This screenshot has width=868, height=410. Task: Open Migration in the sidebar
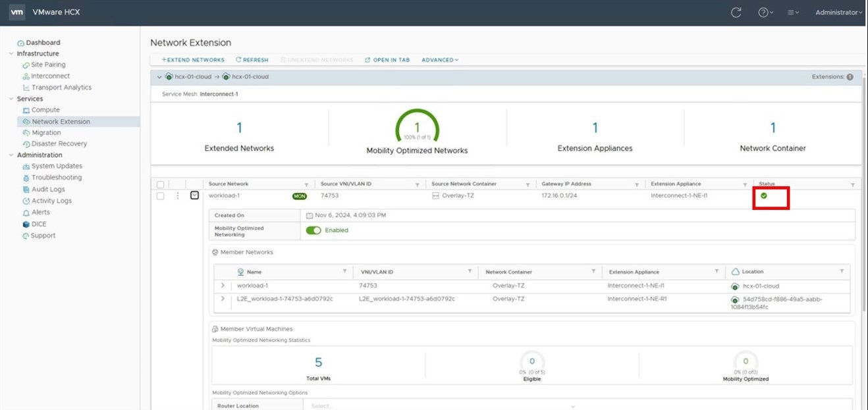click(46, 132)
